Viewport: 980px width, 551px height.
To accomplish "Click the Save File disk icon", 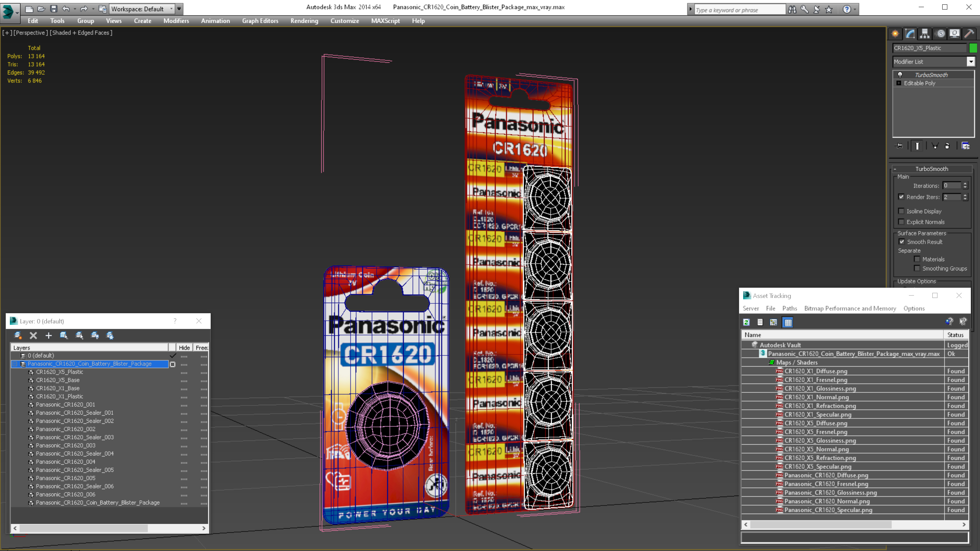I will (54, 9).
